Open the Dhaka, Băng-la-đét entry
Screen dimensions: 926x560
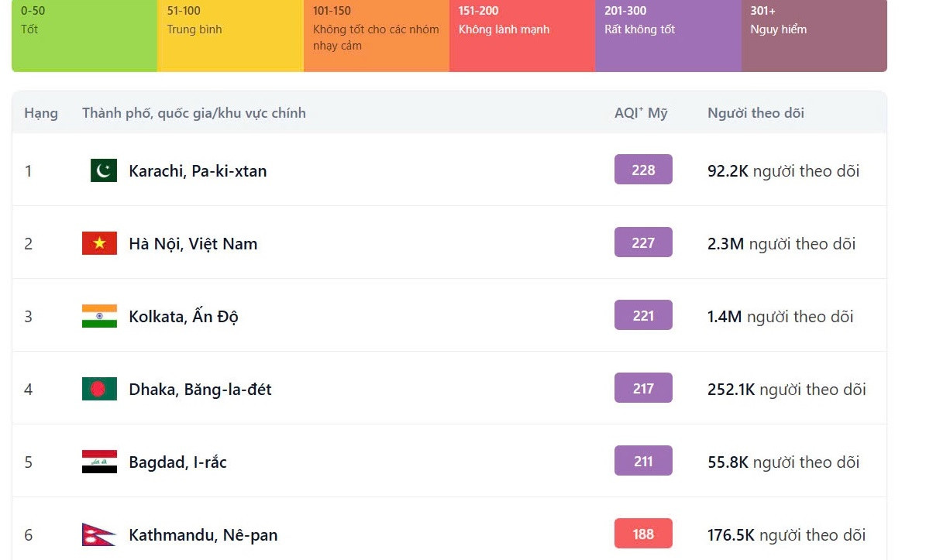coord(200,390)
